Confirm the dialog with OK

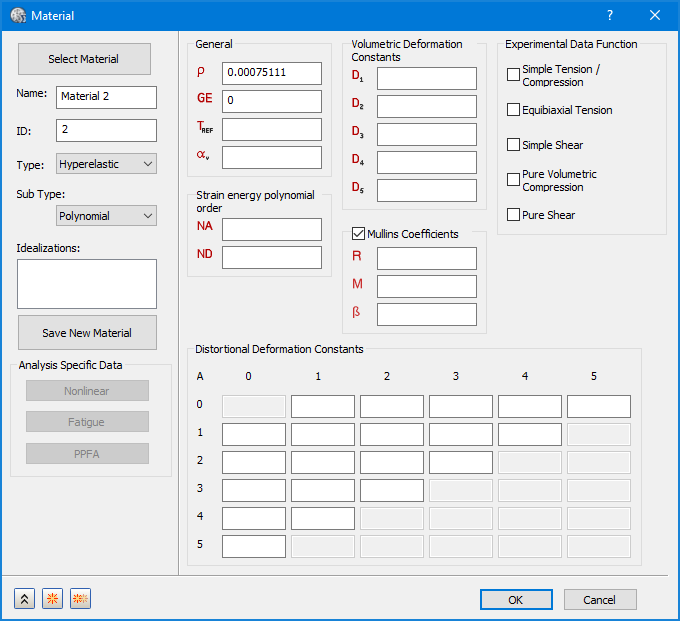(516, 600)
